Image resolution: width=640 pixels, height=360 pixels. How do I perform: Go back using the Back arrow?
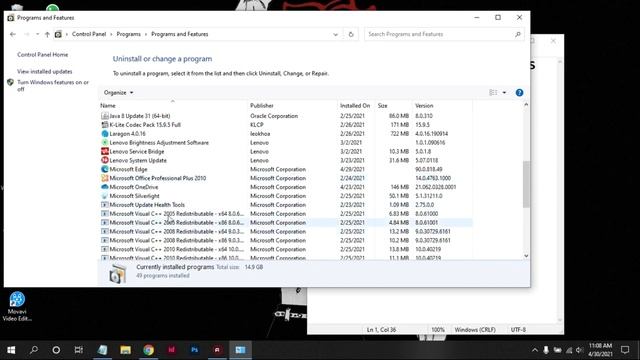pyautogui.click(x=13, y=34)
